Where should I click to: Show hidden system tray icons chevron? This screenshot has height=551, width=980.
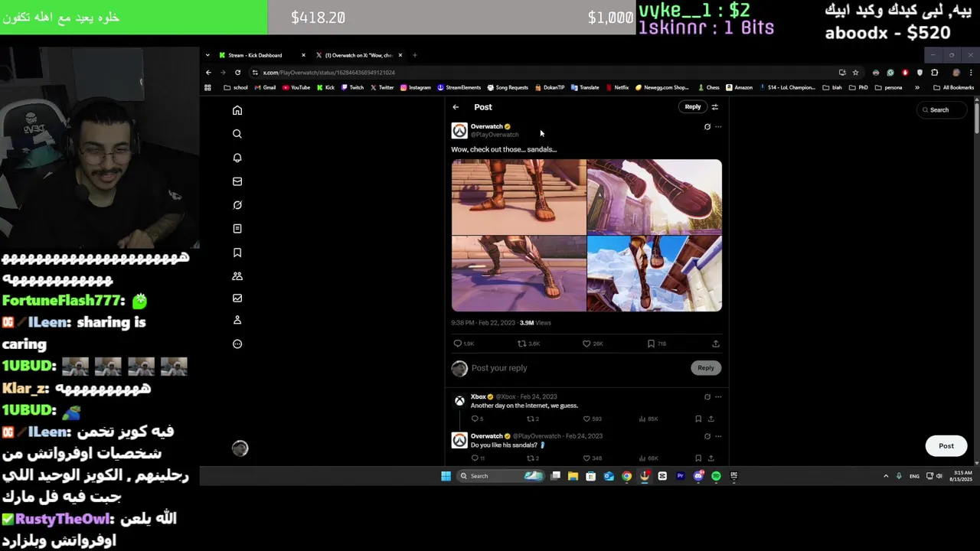886,476
